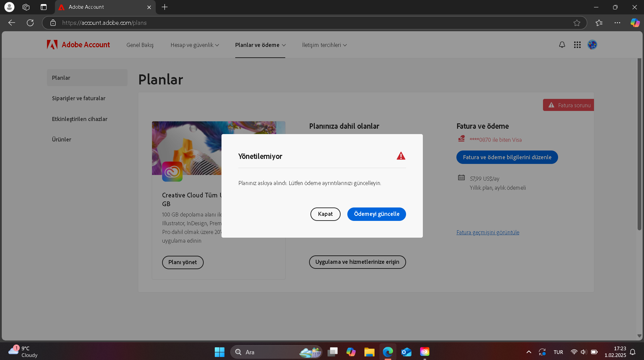Open the browser favorites list icon

[x=599, y=23]
